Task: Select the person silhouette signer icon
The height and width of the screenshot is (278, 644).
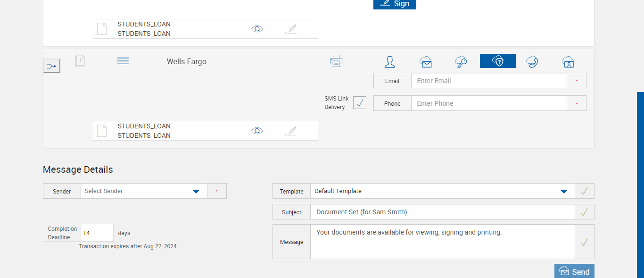Action: click(390, 61)
